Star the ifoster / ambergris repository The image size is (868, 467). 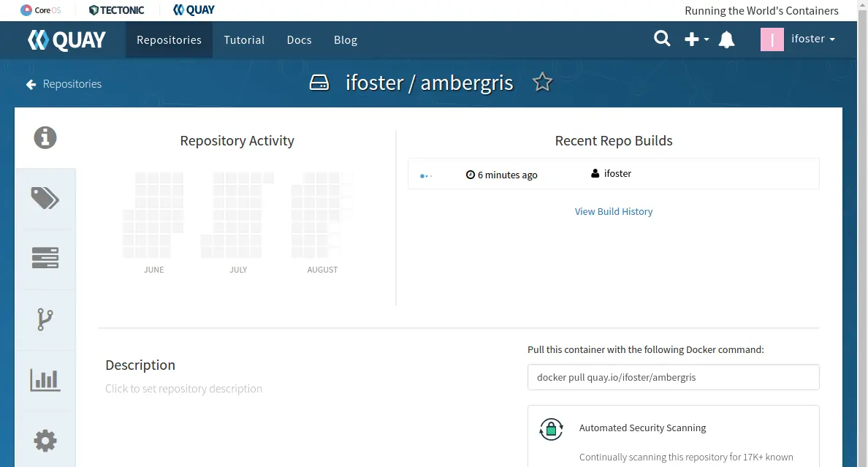click(542, 82)
